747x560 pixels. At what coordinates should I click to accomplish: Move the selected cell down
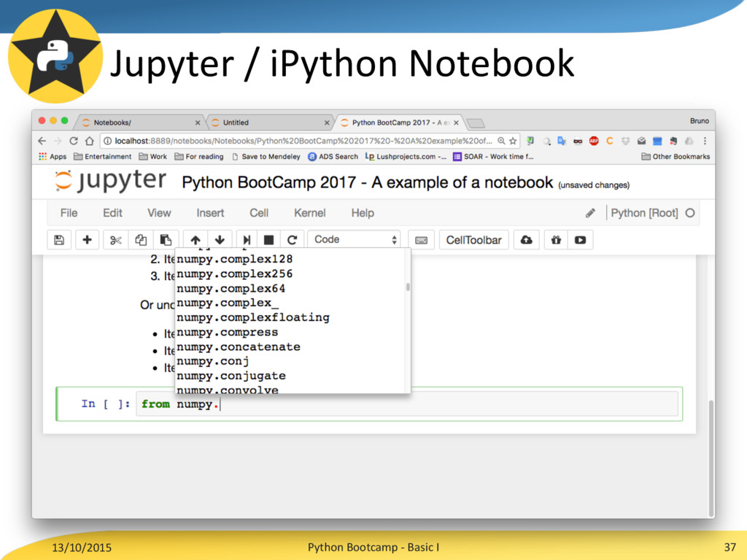click(220, 240)
